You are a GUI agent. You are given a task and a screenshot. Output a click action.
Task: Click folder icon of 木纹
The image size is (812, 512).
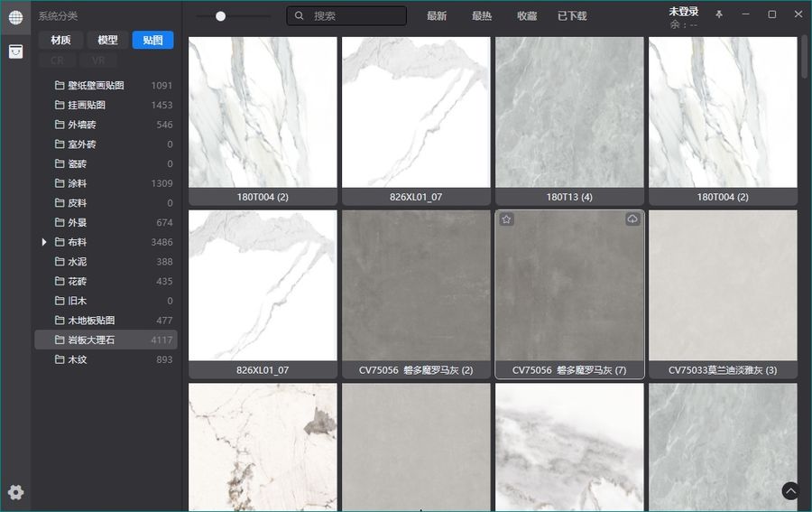(x=60, y=359)
